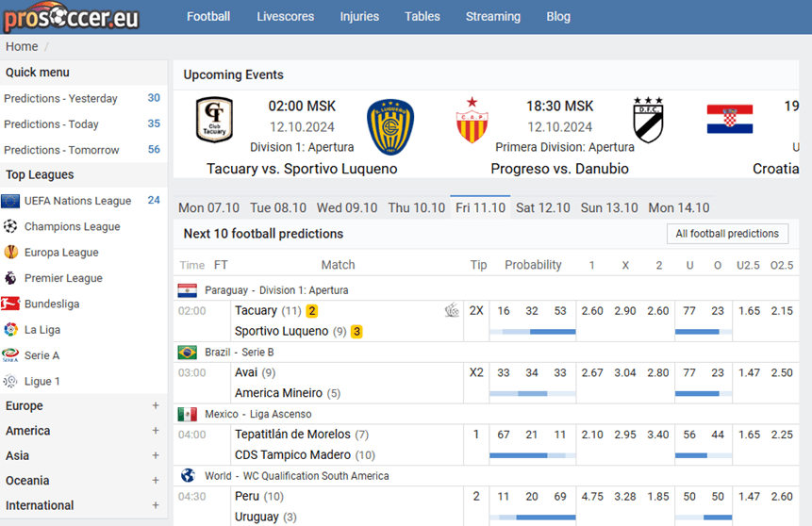Click All football predictions button
812x526 pixels.
[x=727, y=234]
